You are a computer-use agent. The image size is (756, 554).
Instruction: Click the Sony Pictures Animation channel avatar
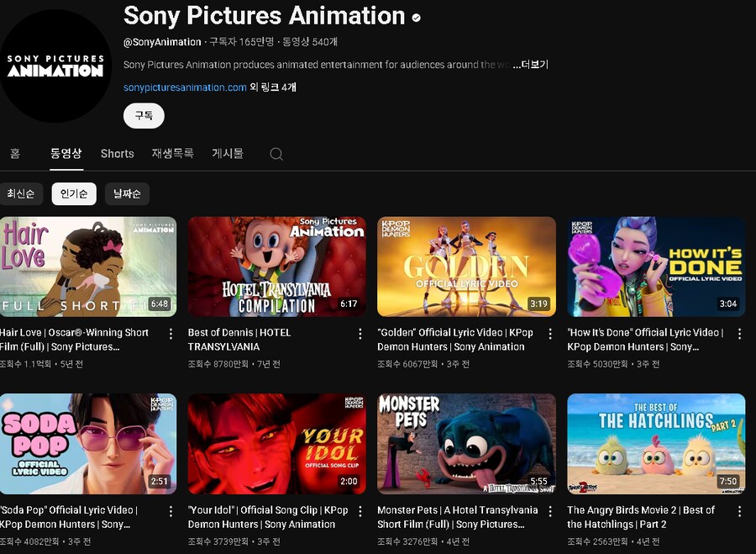pyautogui.click(x=55, y=66)
